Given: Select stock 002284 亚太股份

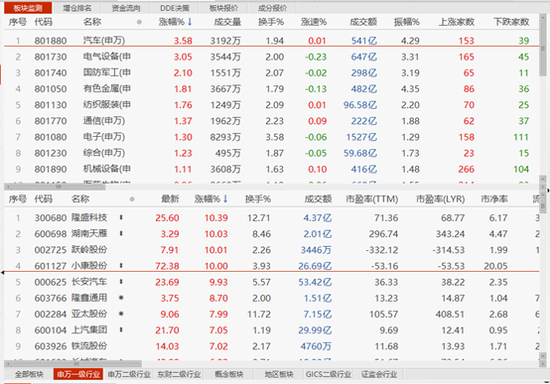Looking at the screenshot, I should tap(271, 314).
